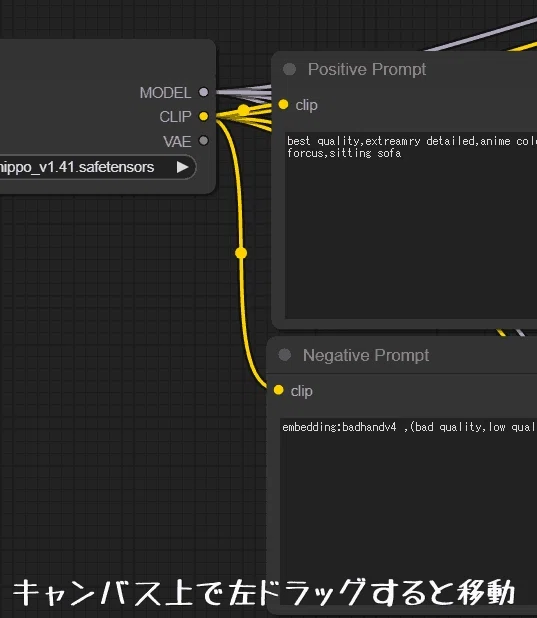Click into the negative prompt text box
This screenshot has width=537, height=618.
point(408,510)
